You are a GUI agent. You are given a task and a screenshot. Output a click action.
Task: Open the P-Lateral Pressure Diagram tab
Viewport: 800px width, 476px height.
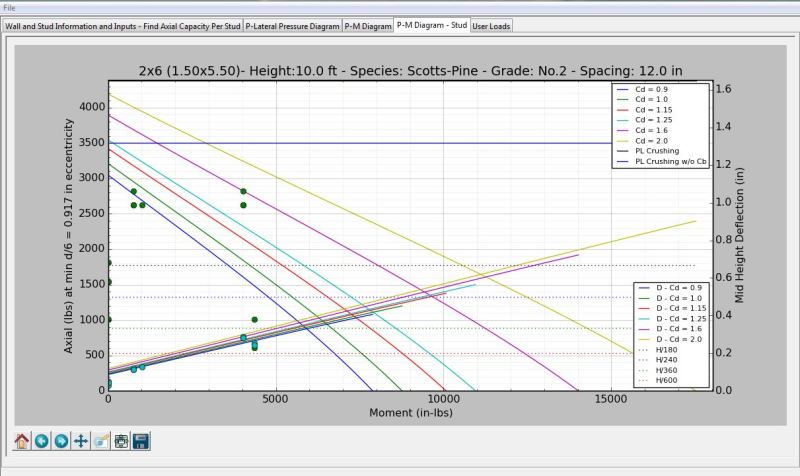[x=292, y=26]
